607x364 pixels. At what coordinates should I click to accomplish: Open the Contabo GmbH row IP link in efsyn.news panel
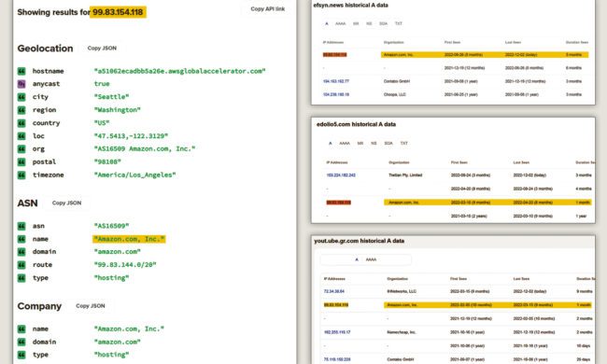pos(335,81)
